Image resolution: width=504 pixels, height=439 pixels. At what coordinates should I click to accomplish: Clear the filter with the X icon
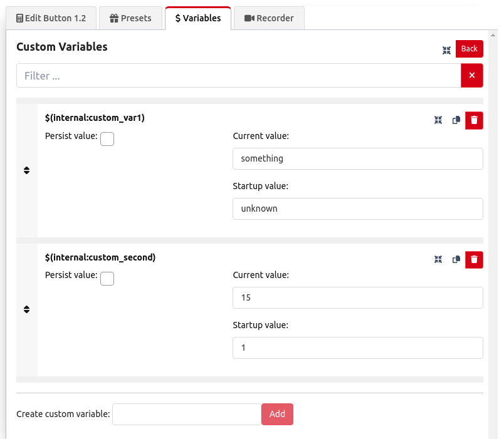(x=471, y=75)
